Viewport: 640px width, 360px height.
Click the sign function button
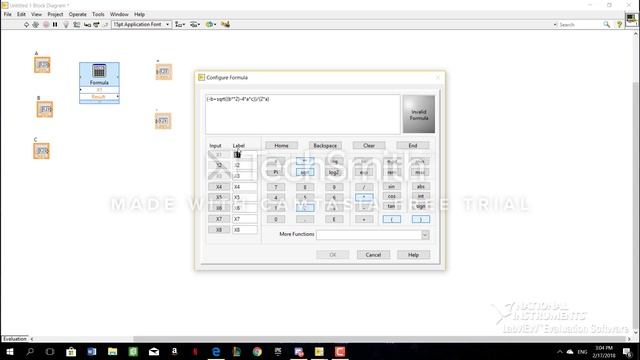pyautogui.click(x=420, y=206)
